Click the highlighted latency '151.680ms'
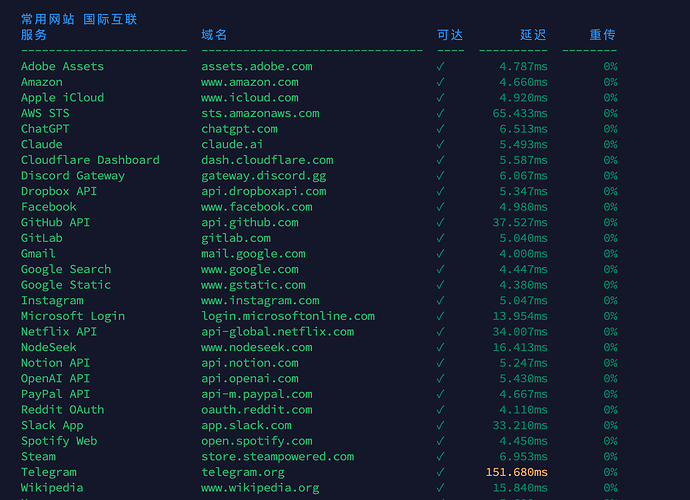 coord(517,472)
